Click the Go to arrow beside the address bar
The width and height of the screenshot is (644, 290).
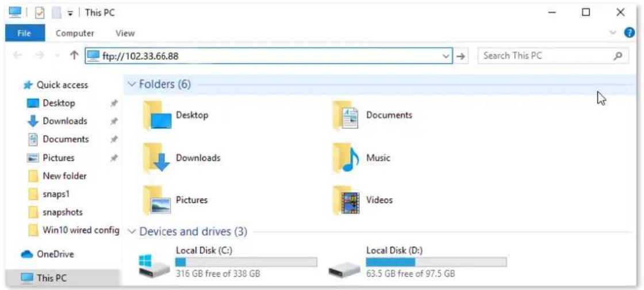coord(461,56)
